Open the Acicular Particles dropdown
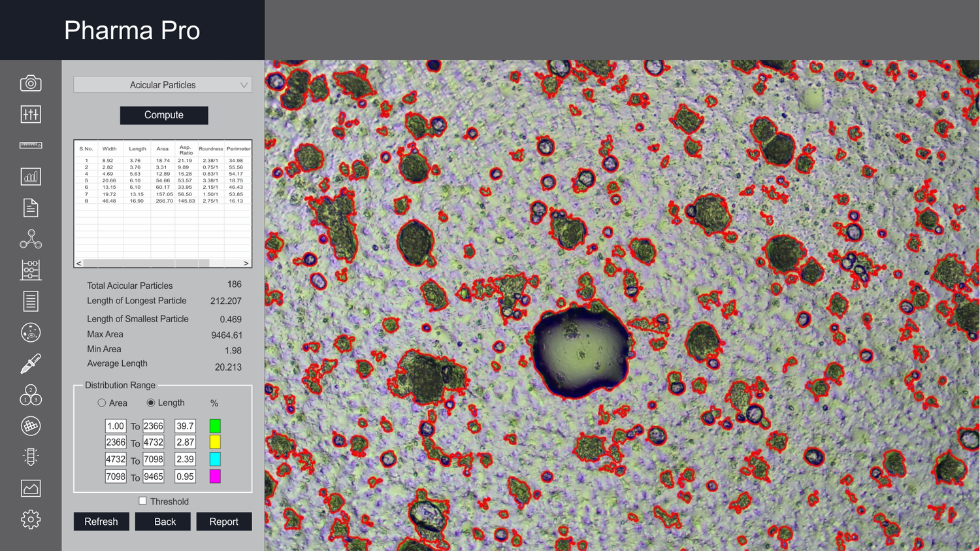 click(x=162, y=84)
